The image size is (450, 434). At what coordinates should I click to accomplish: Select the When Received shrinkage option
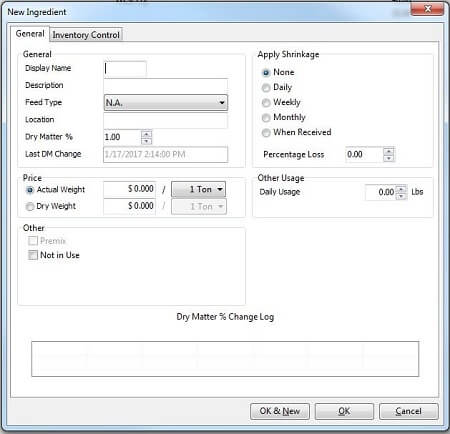click(266, 133)
